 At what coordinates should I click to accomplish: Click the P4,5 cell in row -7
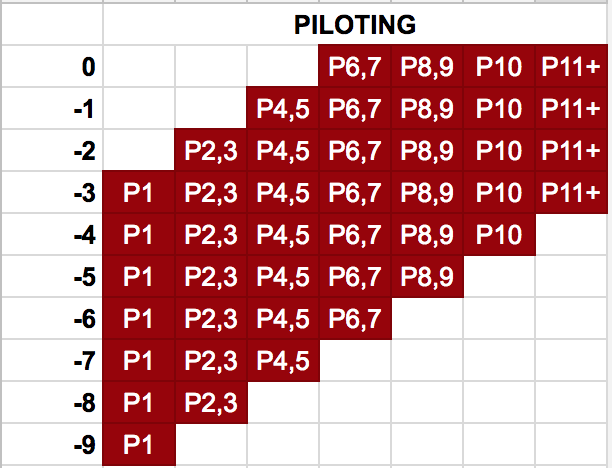point(283,358)
